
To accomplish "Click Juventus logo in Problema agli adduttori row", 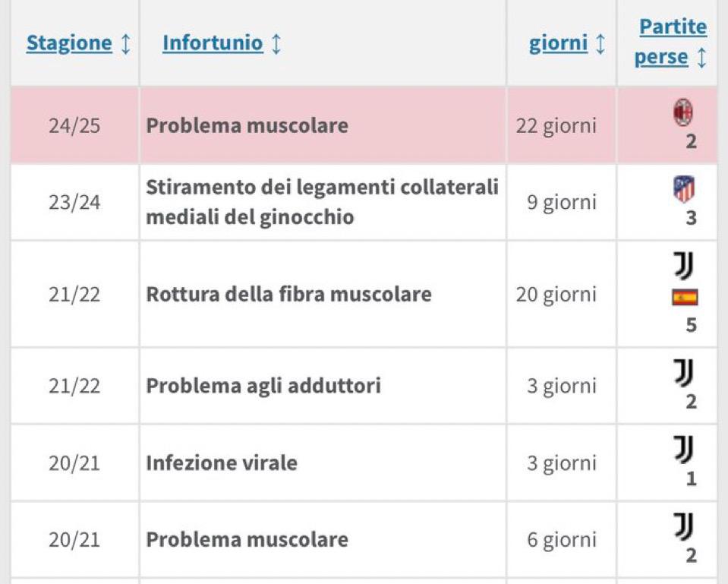I will [684, 373].
